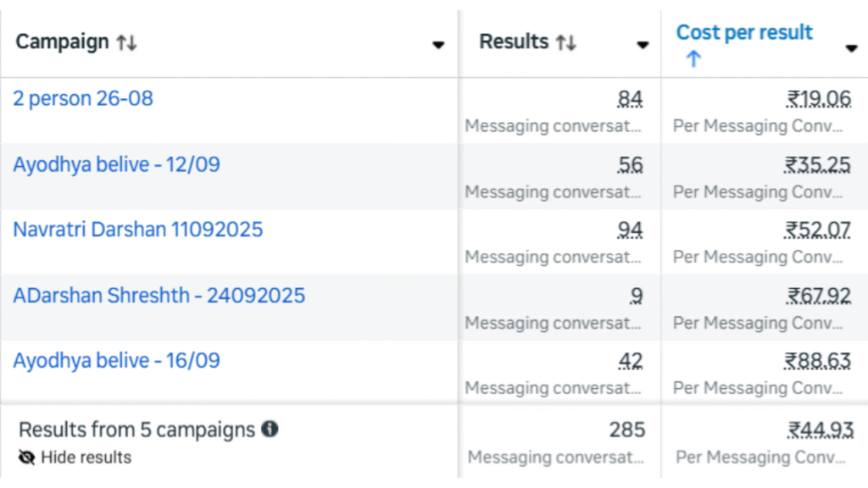Image resolution: width=868 pixels, height=488 pixels.
Task: Open the 2 person 26-08 campaign
Action: (x=83, y=98)
